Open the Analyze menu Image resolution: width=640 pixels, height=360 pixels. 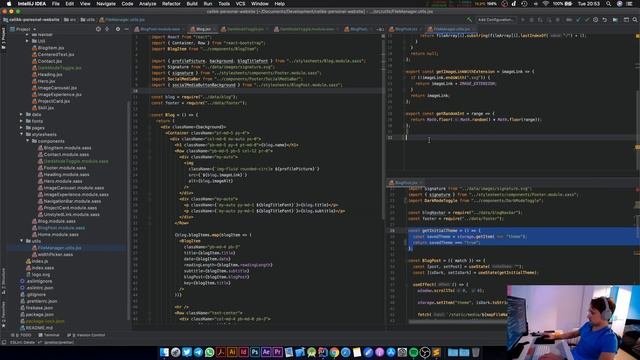147,4
